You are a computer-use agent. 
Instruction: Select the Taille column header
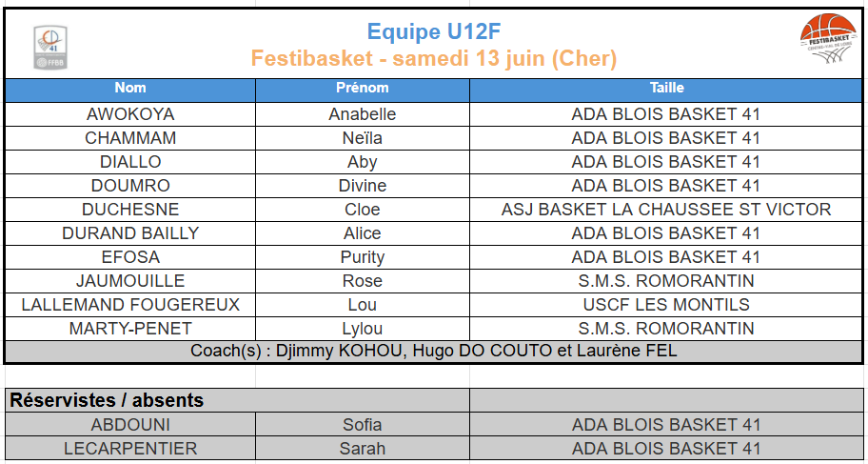pyautogui.click(x=666, y=91)
